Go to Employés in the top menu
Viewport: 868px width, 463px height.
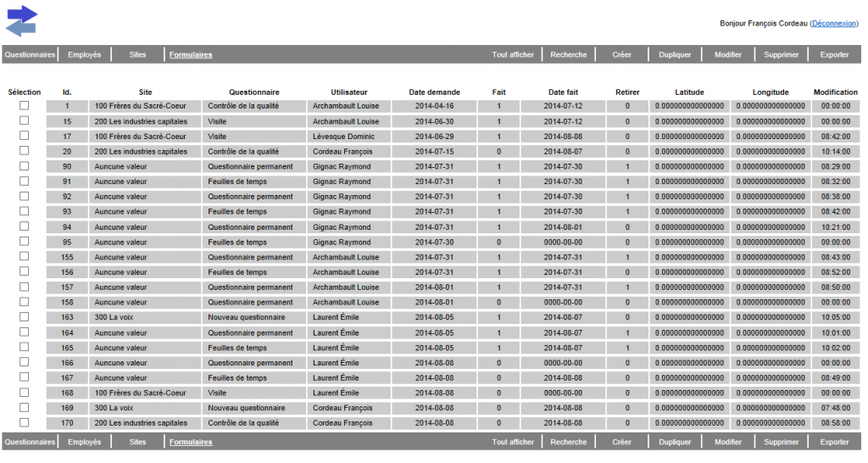(85, 55)
